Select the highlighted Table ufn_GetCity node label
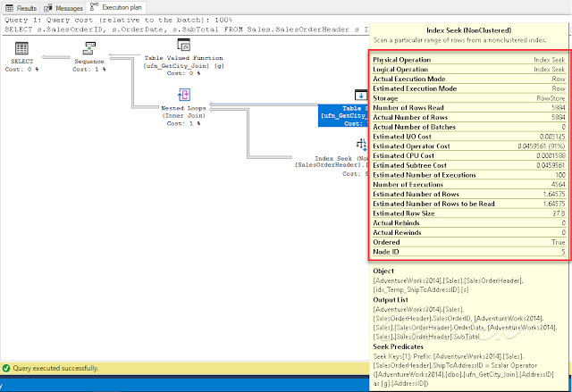 click(x=343, y=116)
